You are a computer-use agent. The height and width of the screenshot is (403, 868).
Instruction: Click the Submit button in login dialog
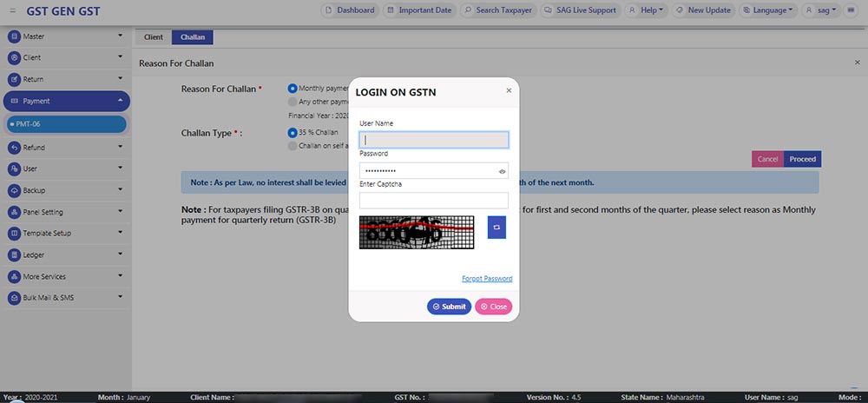coord(449,307)
